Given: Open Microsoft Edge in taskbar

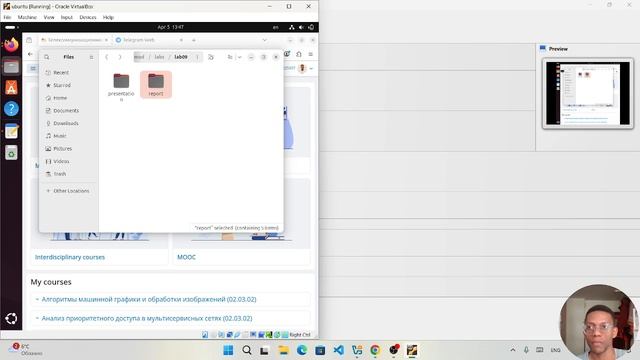Looking at the screenshot, I should 302,350.
